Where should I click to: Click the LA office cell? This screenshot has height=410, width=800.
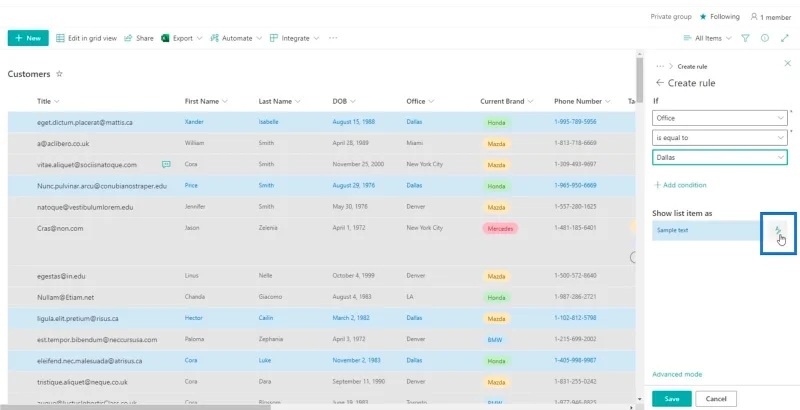tap(410, 297)
